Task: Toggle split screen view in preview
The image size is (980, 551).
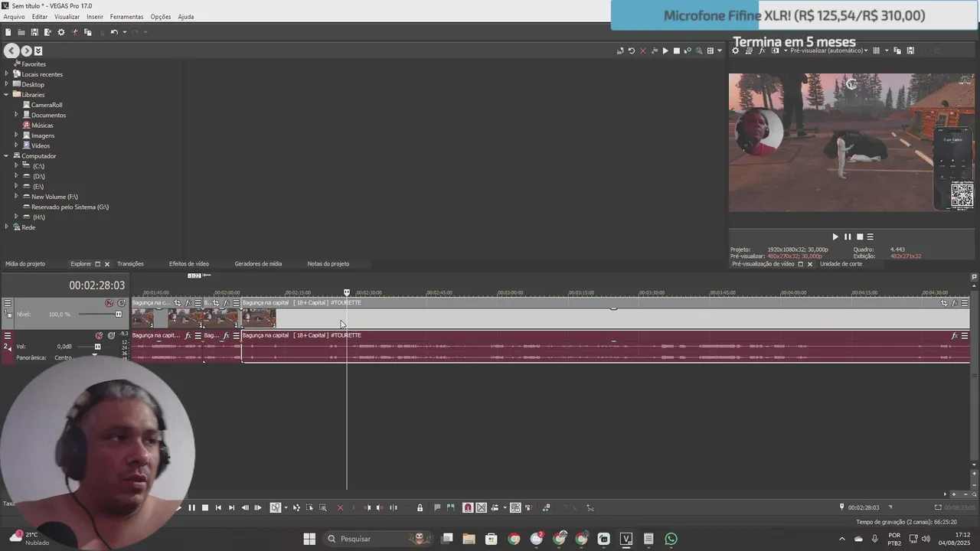Action: (x=776, y=51)
